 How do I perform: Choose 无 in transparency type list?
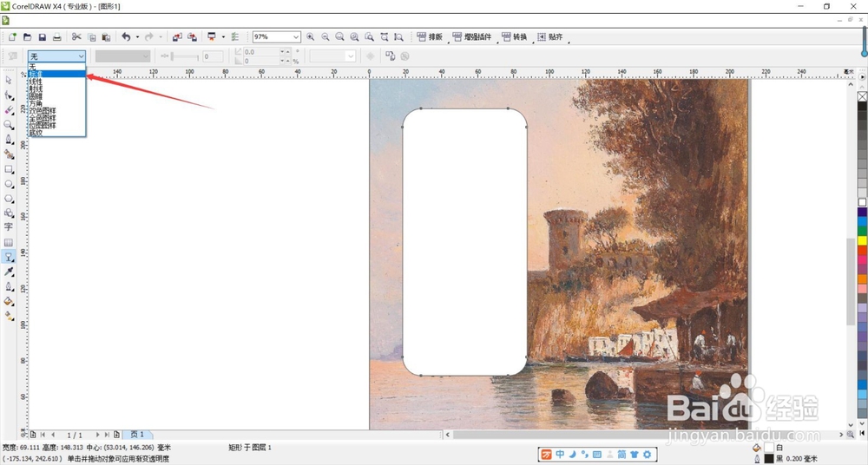pyautogui.click(x=57, y=67)
